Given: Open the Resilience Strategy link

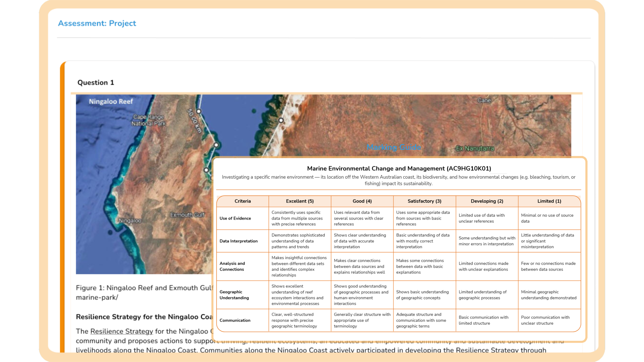Looking at the screenshot, I should click(122, 331).
